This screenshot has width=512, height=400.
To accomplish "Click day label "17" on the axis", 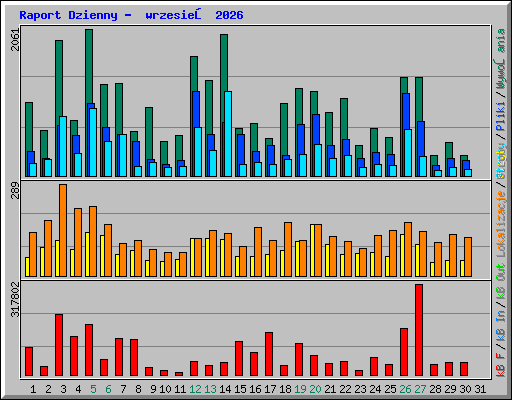I will [270, 389].
